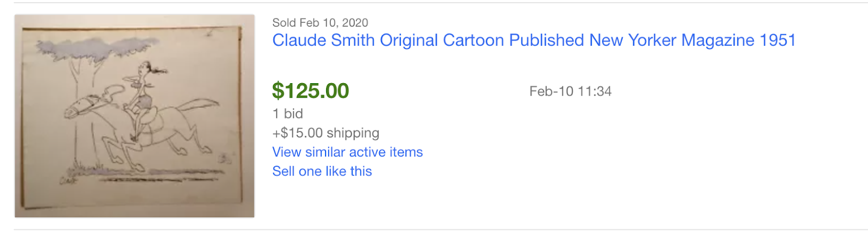
Task: Click the signature at thumbnail's lower left
Action: (x=69, y=180)
